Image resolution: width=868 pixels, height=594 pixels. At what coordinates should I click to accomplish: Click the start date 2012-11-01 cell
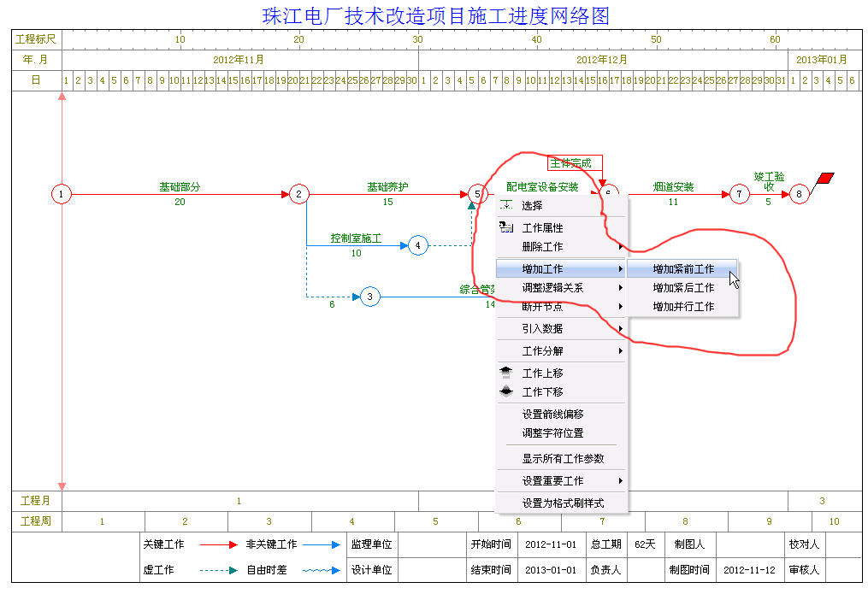[x=551, y=544]
